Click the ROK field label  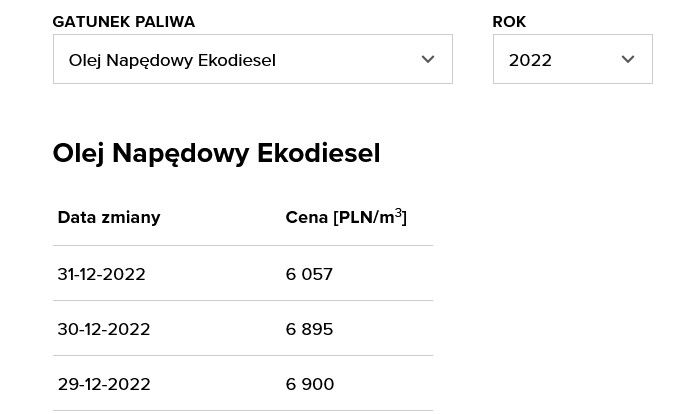(509, 22)
